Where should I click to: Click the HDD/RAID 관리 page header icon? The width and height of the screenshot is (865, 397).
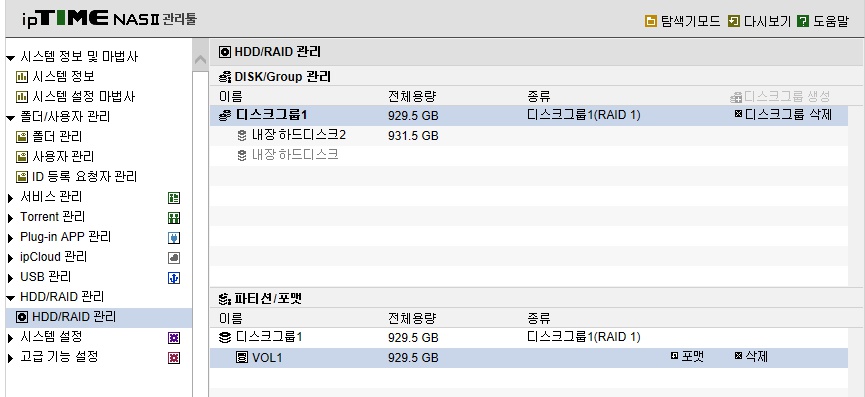(225, 52)
